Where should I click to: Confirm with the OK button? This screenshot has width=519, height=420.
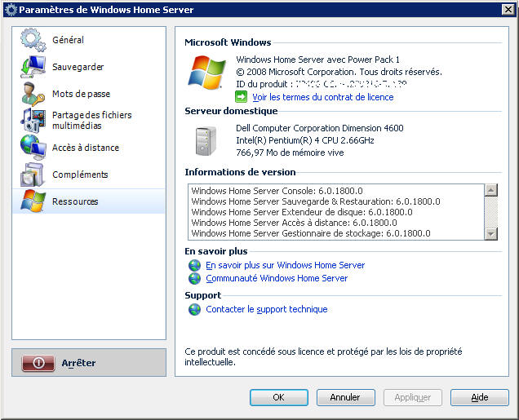pyautogui.click(x=279, y=397)
